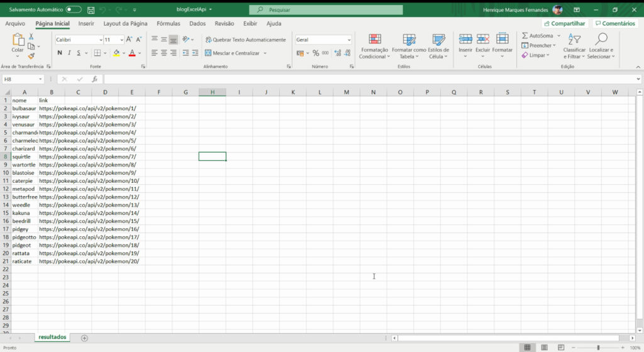
Task: Open Preencher dropdown
Action: click(538, 45)
